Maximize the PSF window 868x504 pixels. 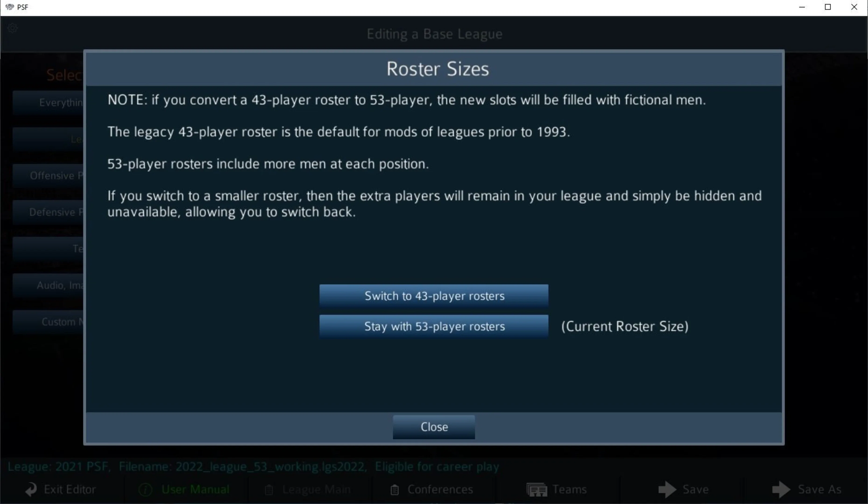828,7
